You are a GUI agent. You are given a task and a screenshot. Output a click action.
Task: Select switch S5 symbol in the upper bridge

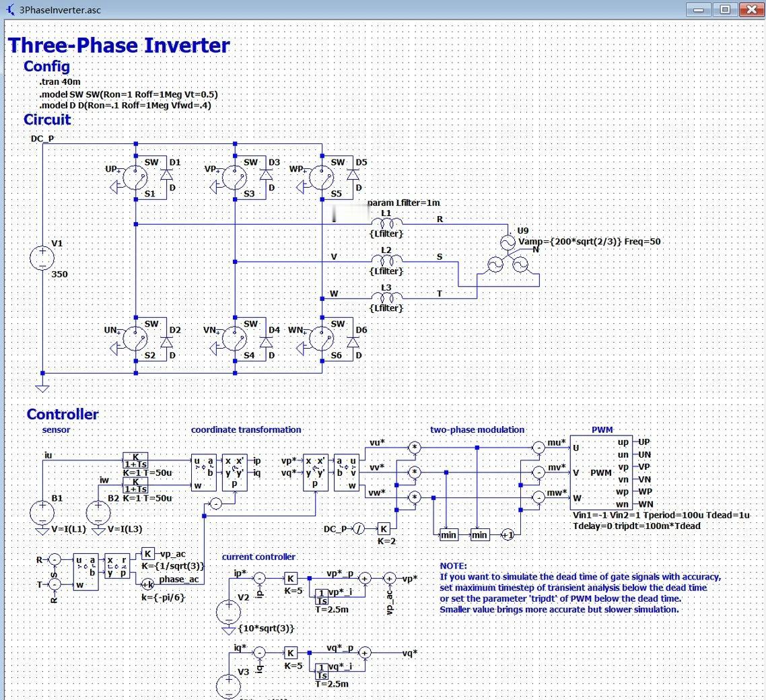point(322,177)
